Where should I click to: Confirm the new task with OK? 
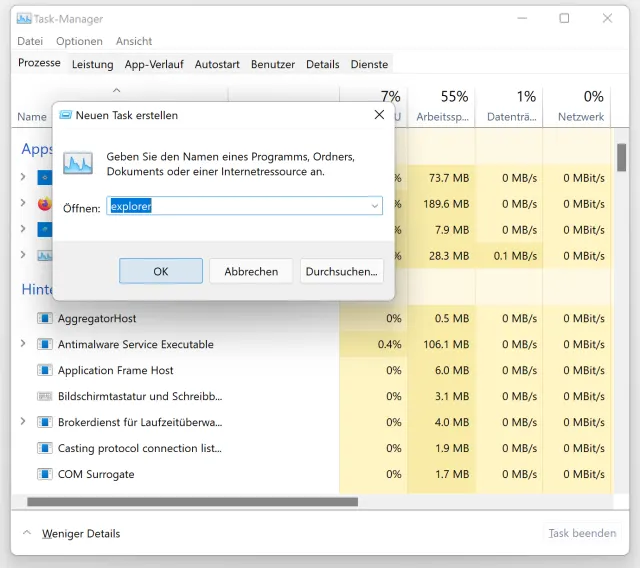(x=161, y=271)
